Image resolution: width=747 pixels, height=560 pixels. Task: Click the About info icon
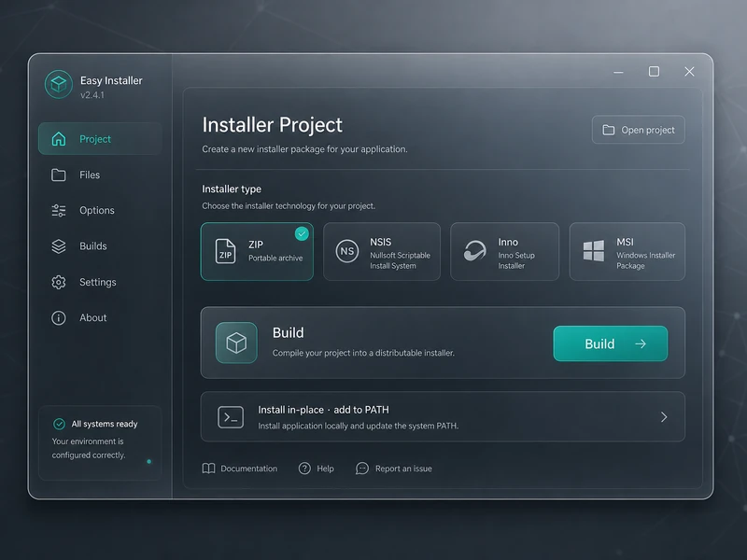pyautogui.click(x=59, y=317)
